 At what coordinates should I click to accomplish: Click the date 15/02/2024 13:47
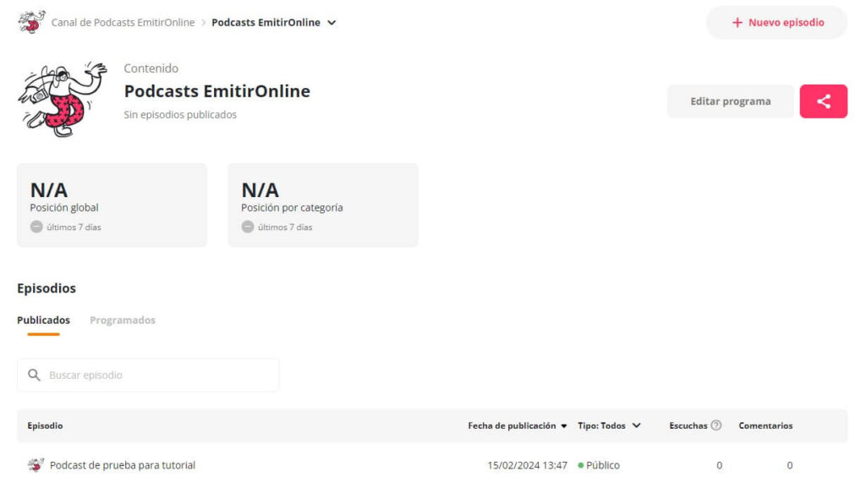[x=528, y=465]
